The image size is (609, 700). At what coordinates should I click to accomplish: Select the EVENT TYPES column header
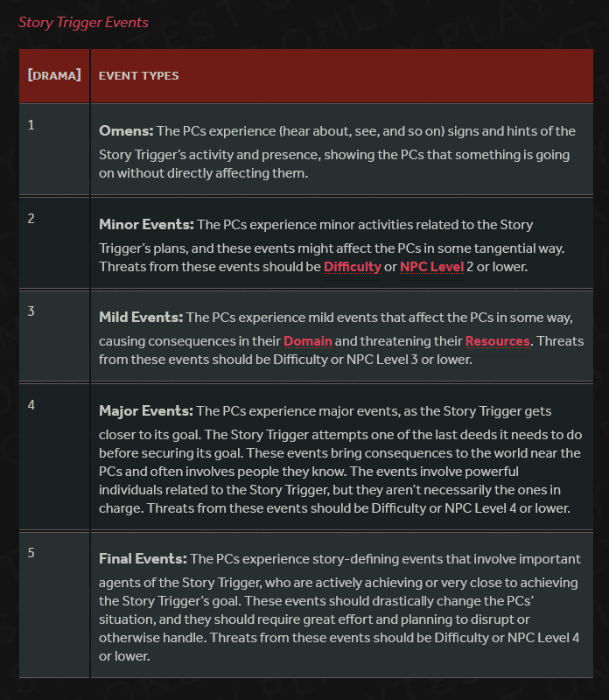click(x=342, y=76)
